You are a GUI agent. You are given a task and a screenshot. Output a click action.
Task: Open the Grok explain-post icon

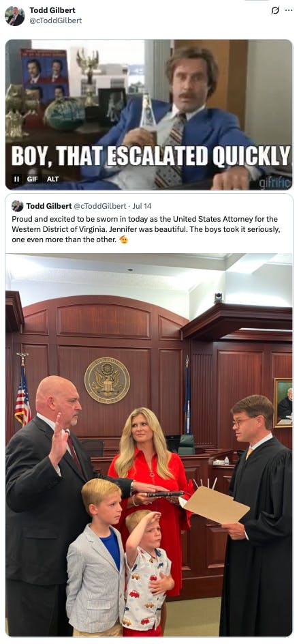pyautogui.click(x=275, y=11)
